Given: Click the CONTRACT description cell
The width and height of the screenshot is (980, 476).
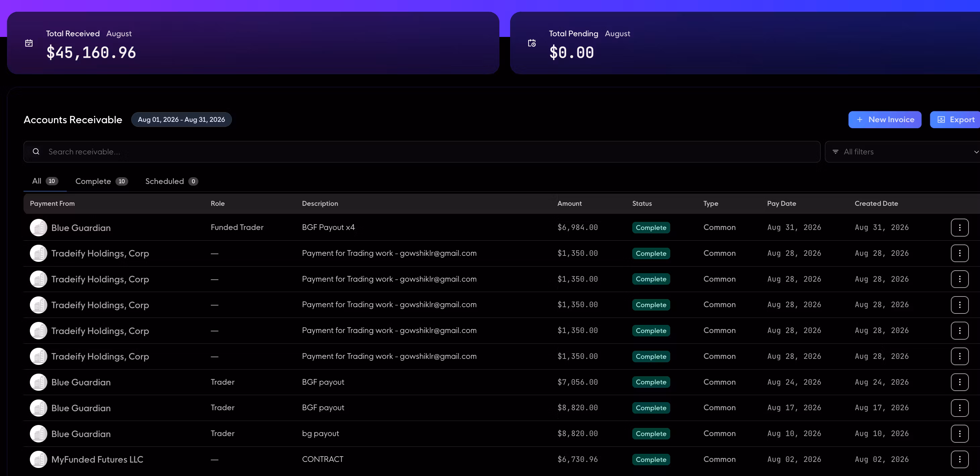Looking at the screenshot, I should pyautogui.click(x=323, y=459).
